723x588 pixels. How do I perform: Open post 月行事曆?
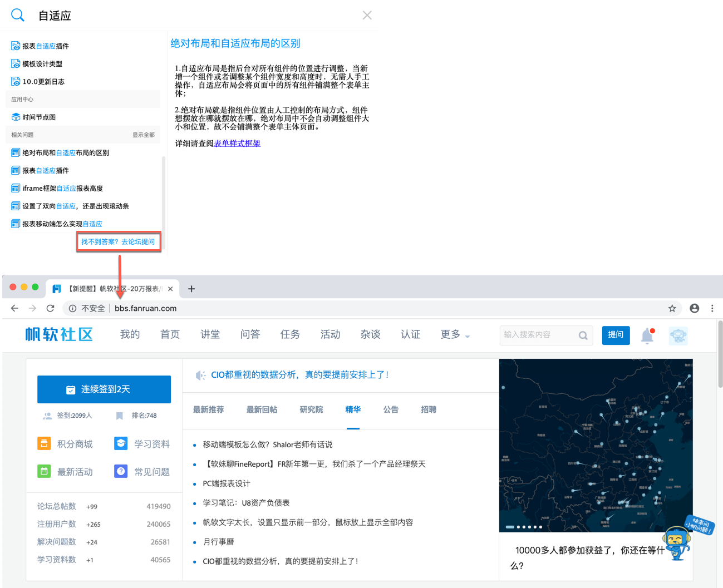point(218,542)
